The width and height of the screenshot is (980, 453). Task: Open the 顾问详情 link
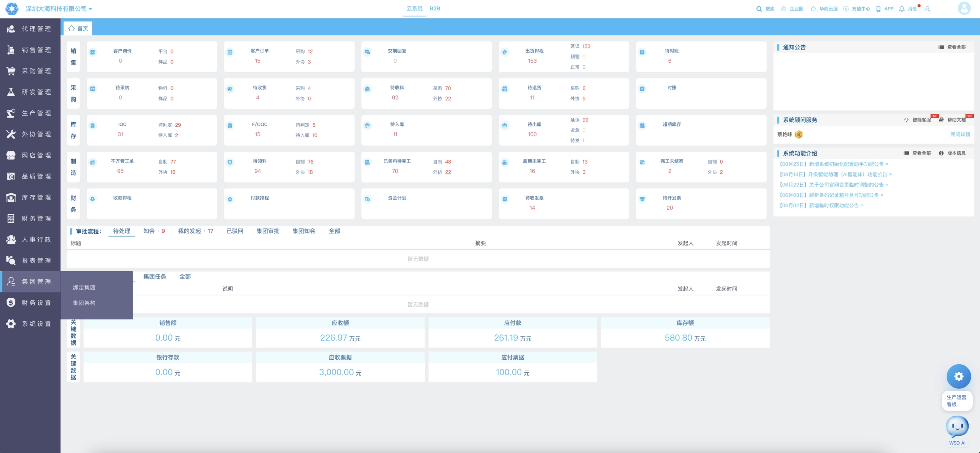(960, 134)
